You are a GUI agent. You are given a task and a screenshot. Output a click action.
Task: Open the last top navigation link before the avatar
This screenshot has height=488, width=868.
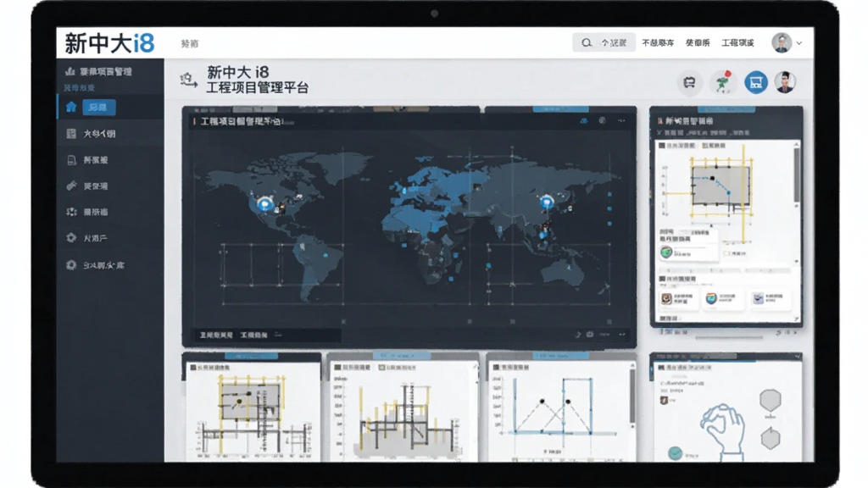tap(737, 42)
